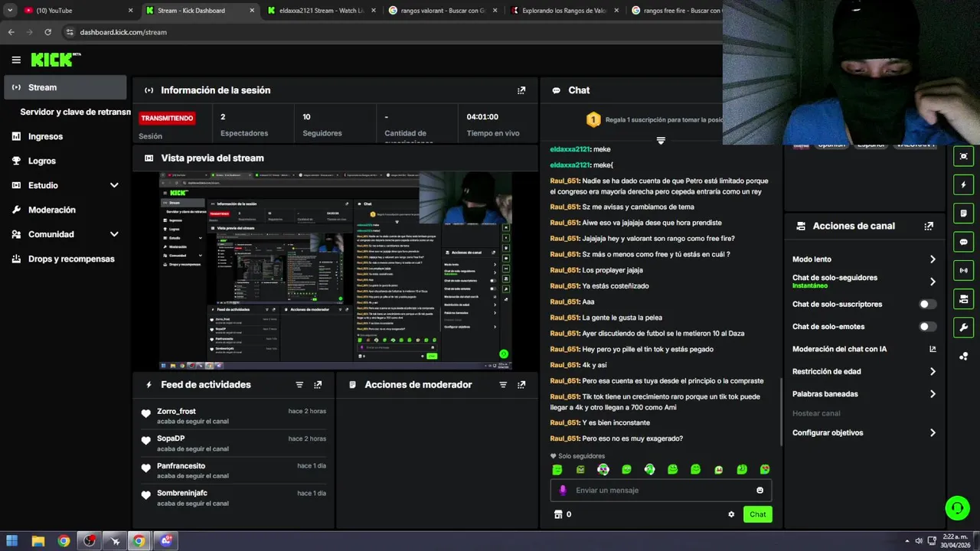Insert the headphones emote with pink glasses

pos(603,469)
